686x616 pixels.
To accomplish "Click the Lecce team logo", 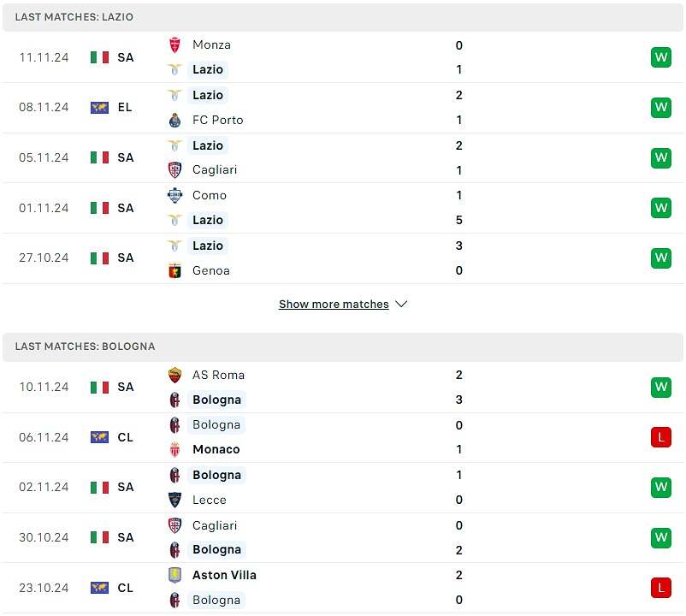I will pyautogui.click(x=174, y=500).
